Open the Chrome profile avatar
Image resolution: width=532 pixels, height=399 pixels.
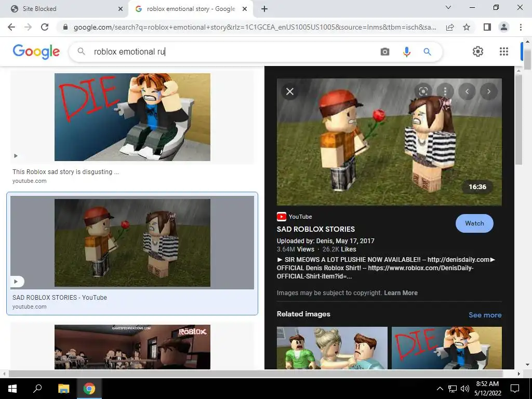[x=504, y=27]
